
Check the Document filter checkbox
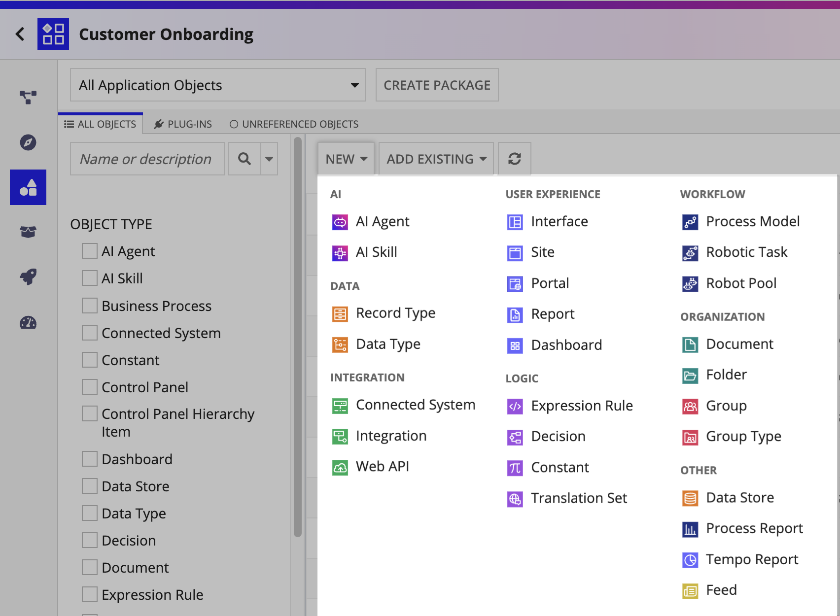coord(90,567)
